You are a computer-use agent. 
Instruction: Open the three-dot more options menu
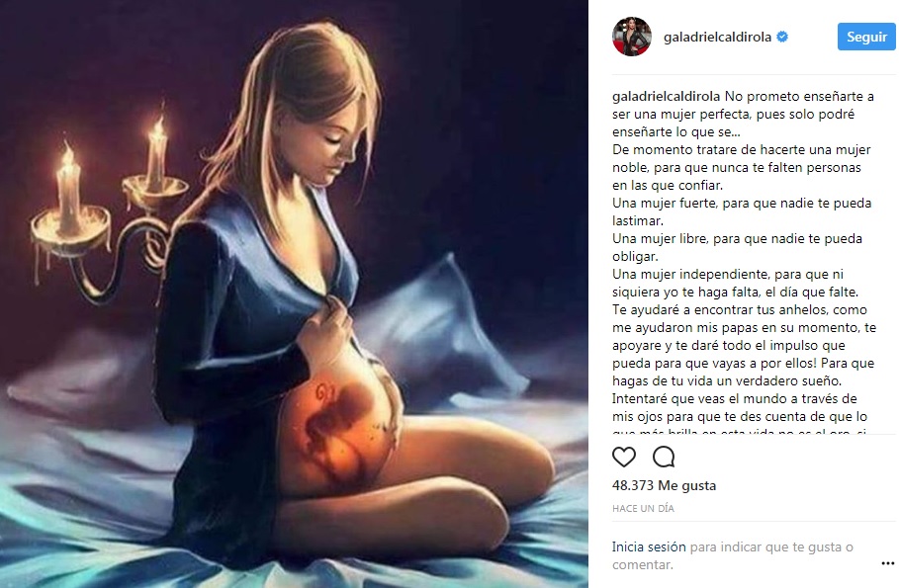887,563
